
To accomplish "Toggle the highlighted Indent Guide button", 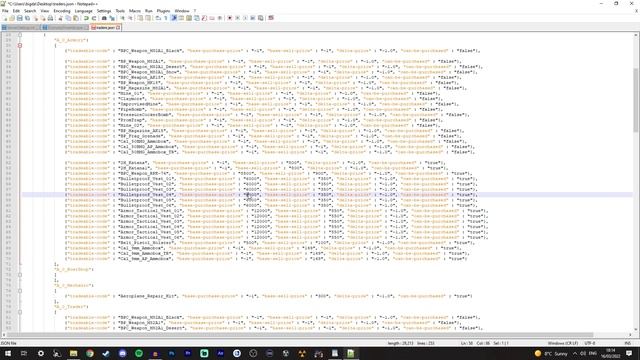I will [x=174, y=18].
